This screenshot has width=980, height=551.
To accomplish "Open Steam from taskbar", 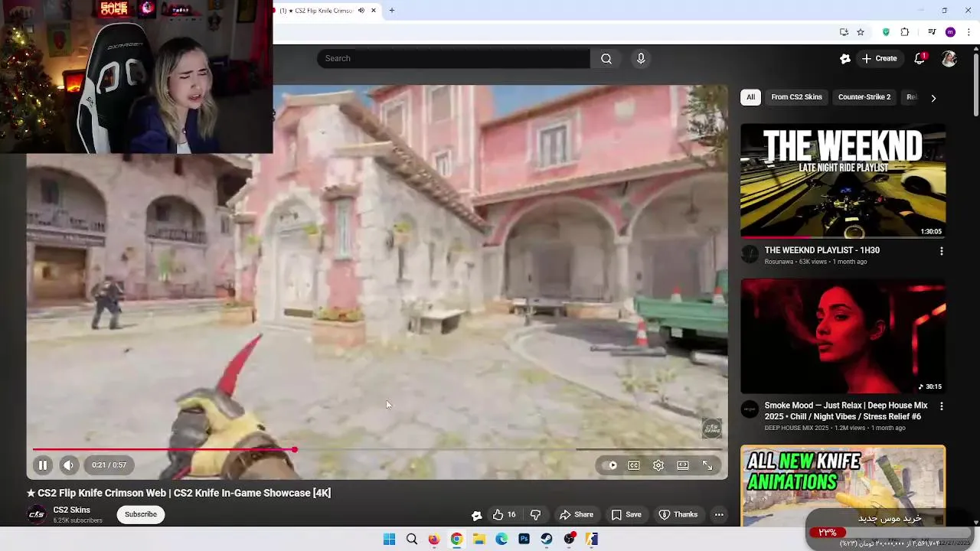I will coord(547,540).
